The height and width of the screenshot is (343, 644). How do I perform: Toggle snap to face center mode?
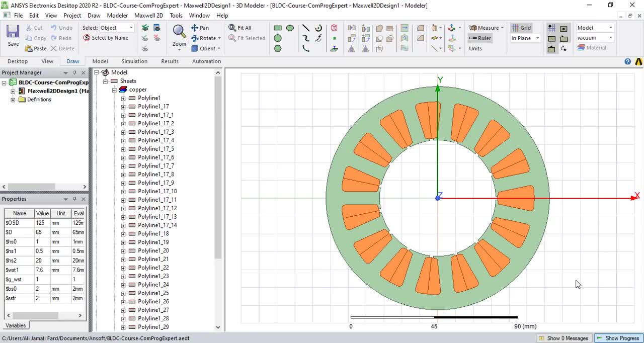click(x=563, y=28)
